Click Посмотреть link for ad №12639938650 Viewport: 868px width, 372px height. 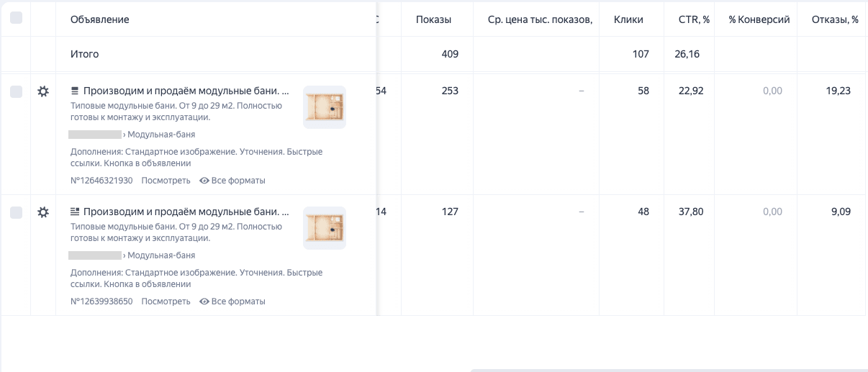pyautogui.click(x=166, y=301)
